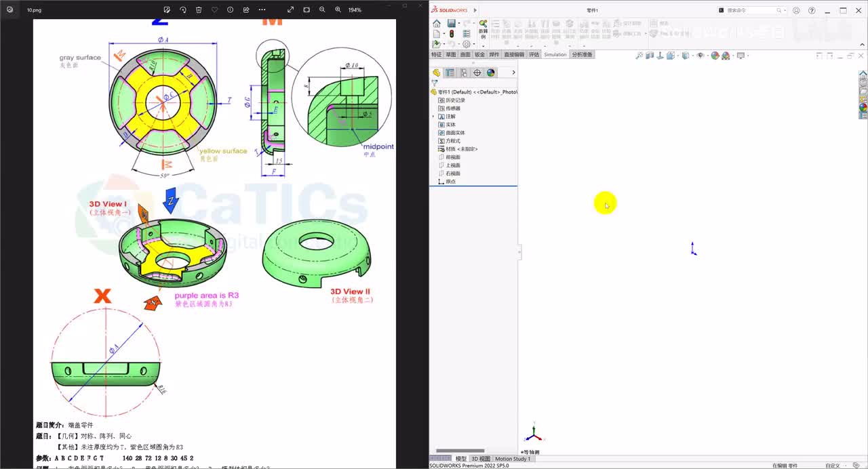Select the 曲面实体 tree item
This screenshot has height=469, width=868.
click(451, 133)
